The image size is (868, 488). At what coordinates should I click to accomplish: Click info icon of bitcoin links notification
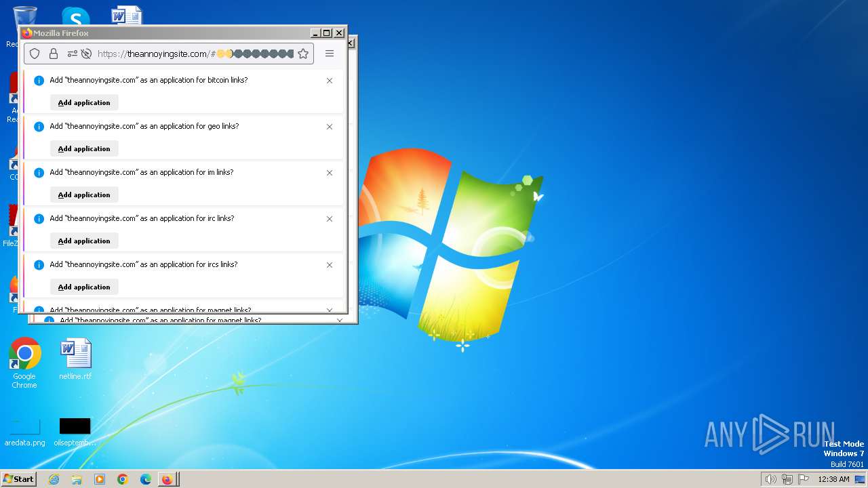click(39, 81)
